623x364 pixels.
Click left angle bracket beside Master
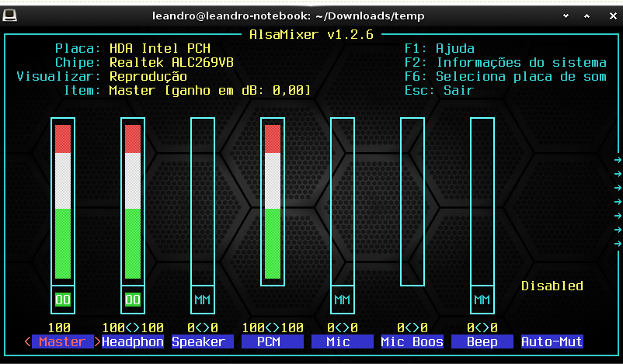tap(27, 341)
